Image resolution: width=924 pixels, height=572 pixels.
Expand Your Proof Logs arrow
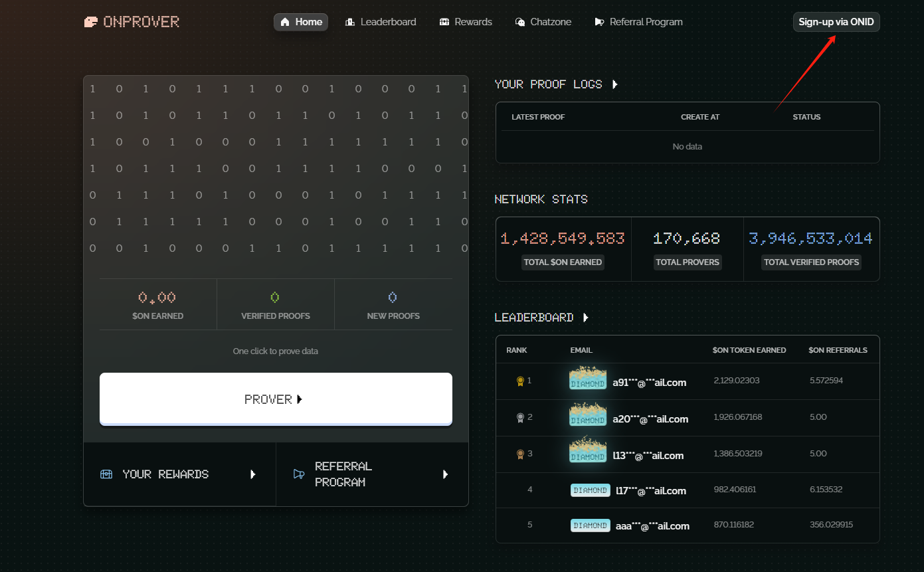coord(615,84)
